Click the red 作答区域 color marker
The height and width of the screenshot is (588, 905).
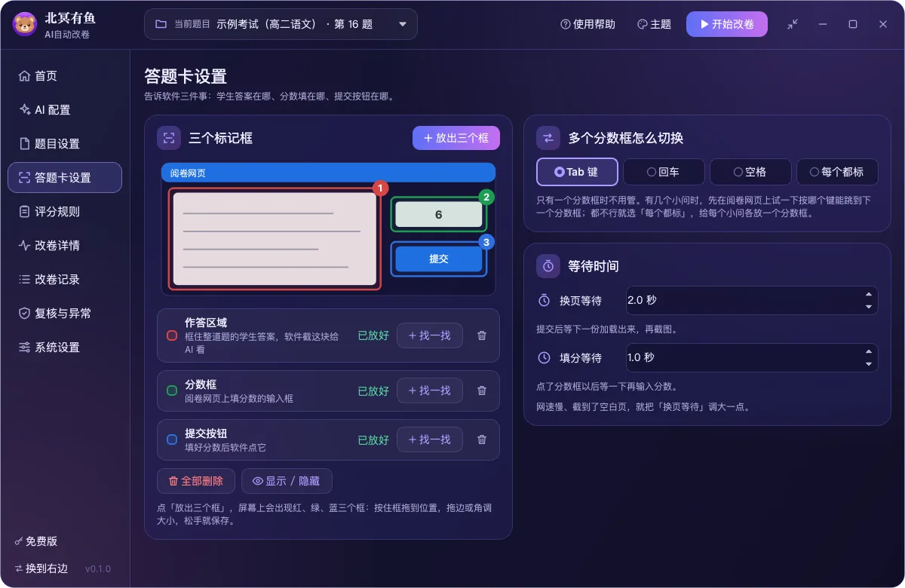point(172,335)
